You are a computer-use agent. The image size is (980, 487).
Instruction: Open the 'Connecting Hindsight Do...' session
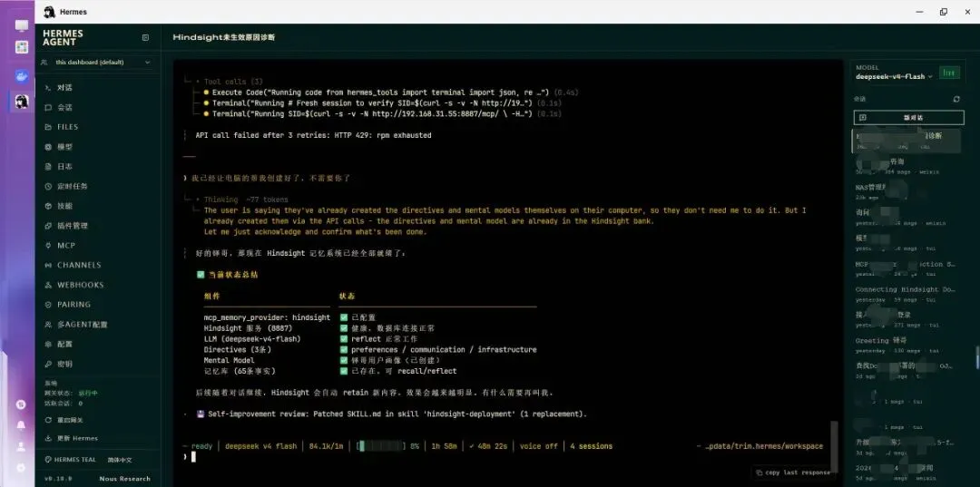point(905,294)
